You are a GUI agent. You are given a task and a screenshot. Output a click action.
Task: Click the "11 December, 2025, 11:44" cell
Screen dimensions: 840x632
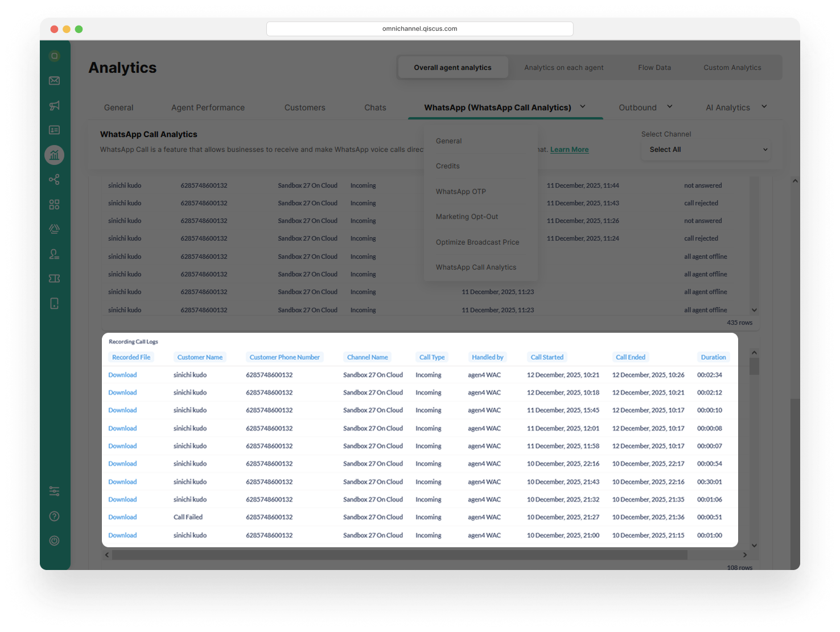[x=583, y=185]
